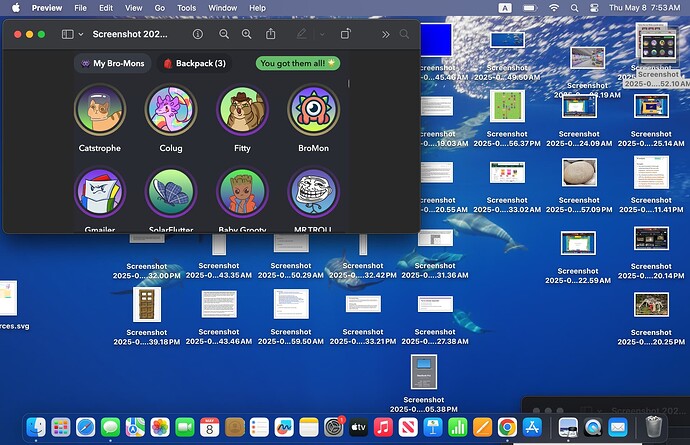Click the Markup pen icon
This screenshot has width=690, height=445.
click(x=301, y=34)
